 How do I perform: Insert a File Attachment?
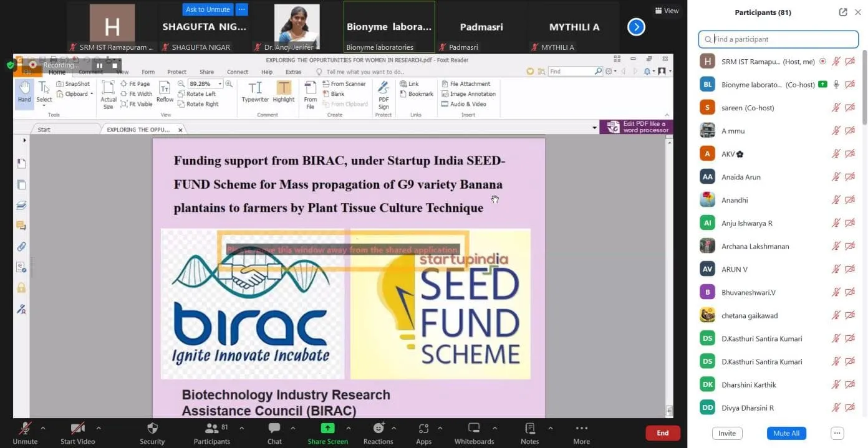coord(466,83)
